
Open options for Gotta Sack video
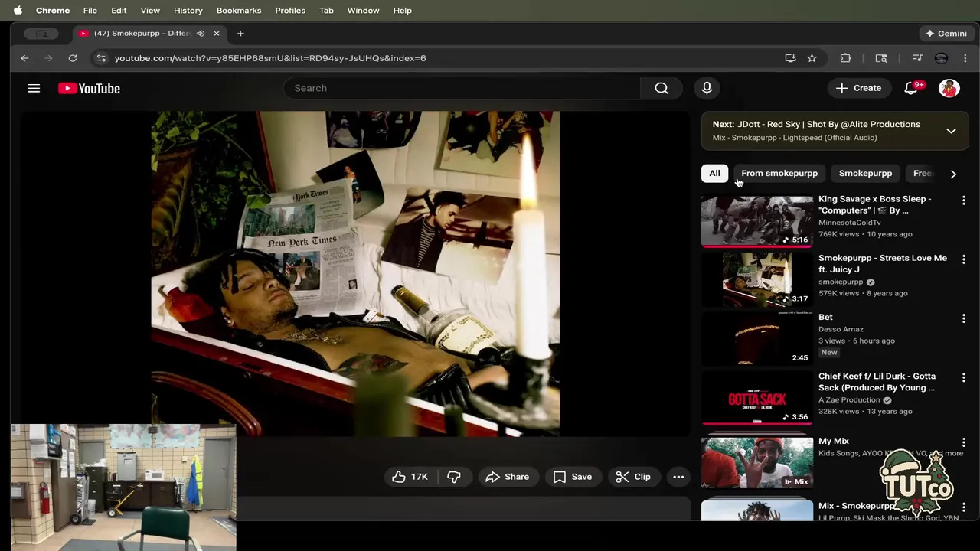coord(964,378)
